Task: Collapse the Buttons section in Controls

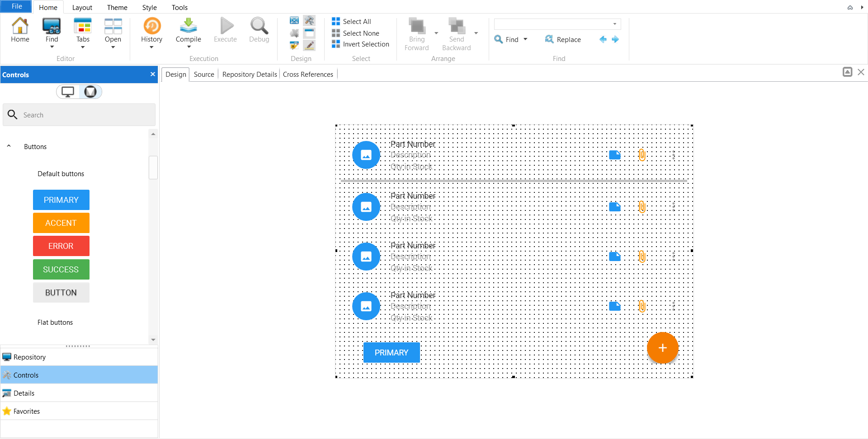Action: [9, 146]
